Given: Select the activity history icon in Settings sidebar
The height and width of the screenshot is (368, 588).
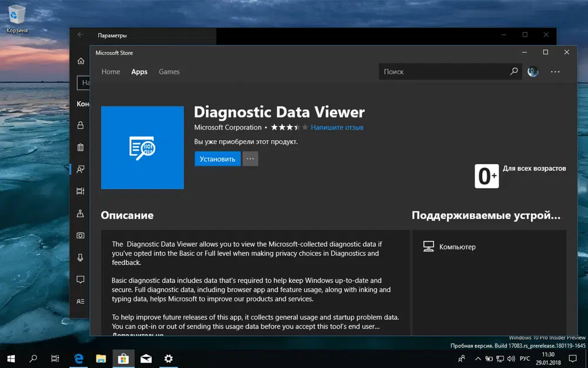Looking at the screenshot, I should pos(80,191).
